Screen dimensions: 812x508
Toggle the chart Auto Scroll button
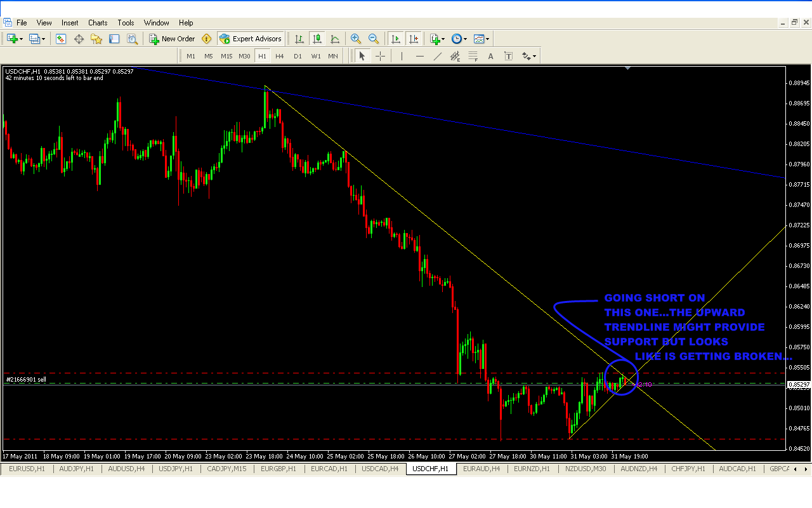396,39
